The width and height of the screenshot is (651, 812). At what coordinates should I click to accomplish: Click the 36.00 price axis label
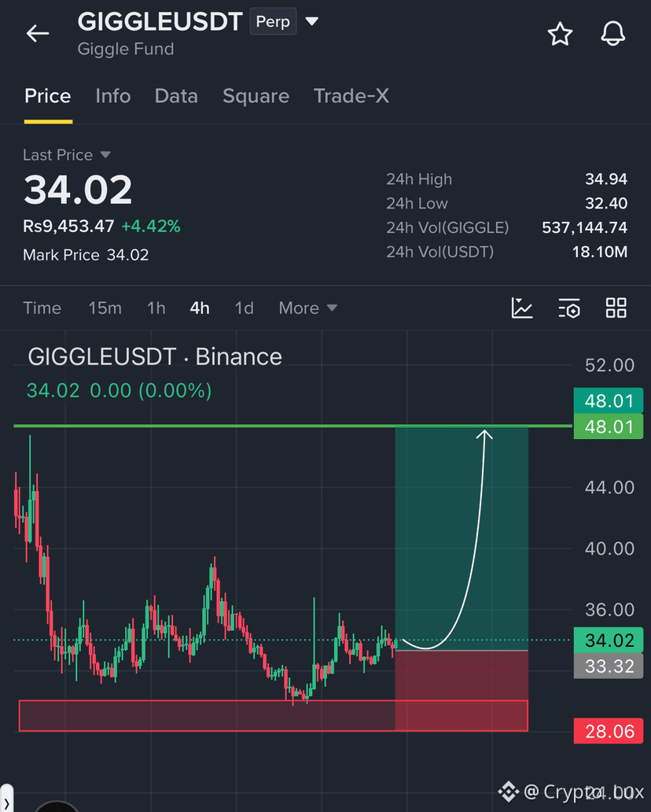coord(609,610)
